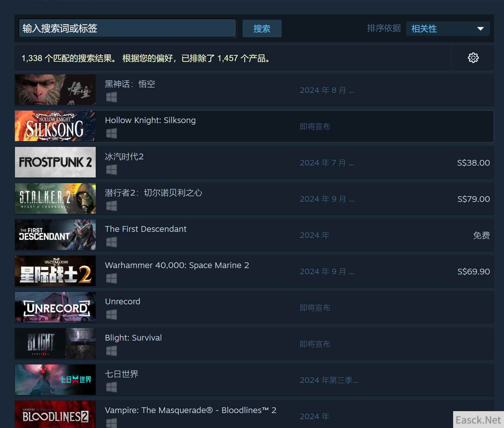Open Warhammer 40,000: Space Marine 2 title
The height and width of the screenshot is (428, 504).
click(177, 265)
